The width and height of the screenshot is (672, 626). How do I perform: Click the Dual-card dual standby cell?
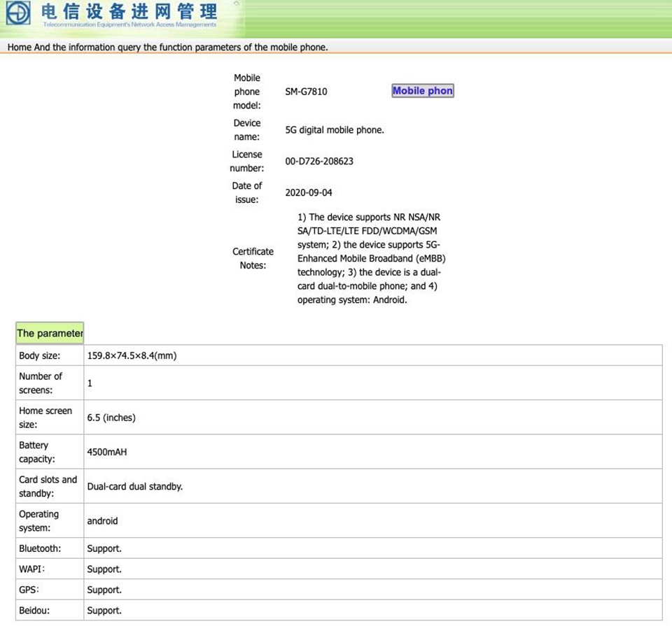pos(373,486)
